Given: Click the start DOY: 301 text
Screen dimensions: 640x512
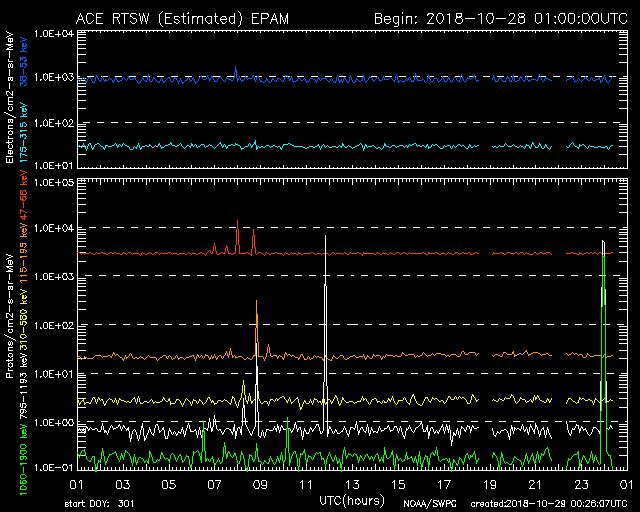Looking at the screenshot, I should coord(100,503).
